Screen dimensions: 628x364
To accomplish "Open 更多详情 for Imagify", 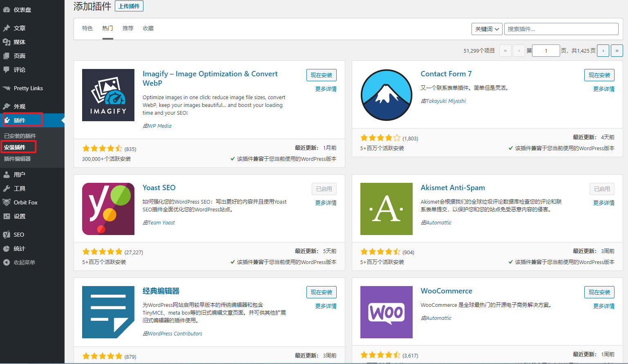I will (x=326, y=89).
